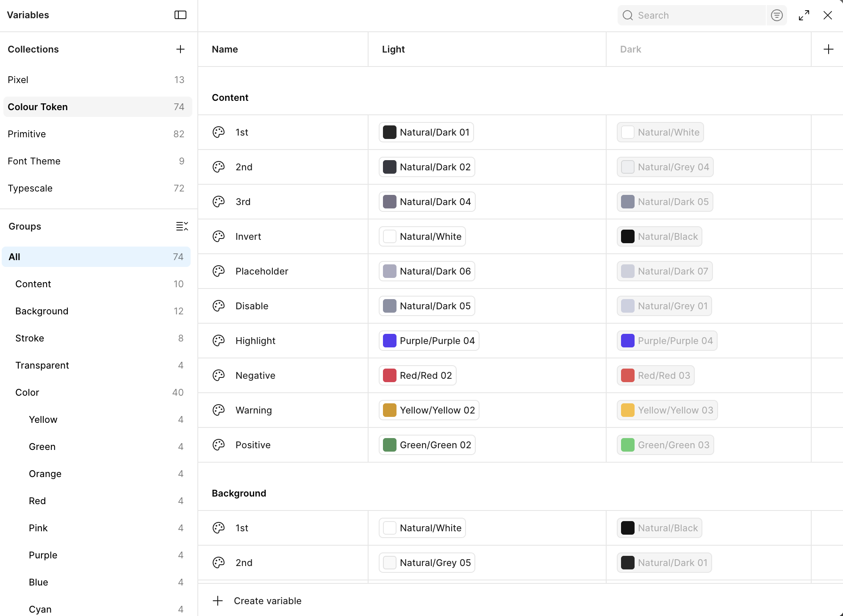
Task: Click the Natural/Grey 04 Dark value
Action: [x=665, y=167]
